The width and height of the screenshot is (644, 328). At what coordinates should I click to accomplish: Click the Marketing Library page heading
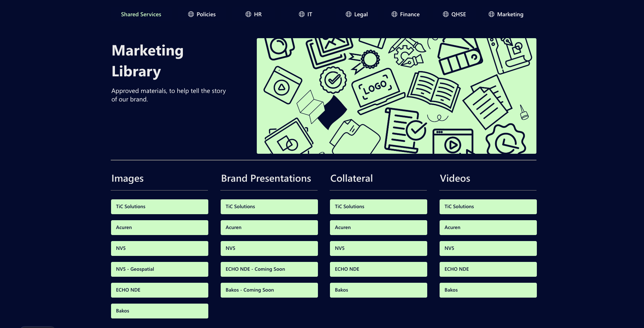[x=147, y=61]
